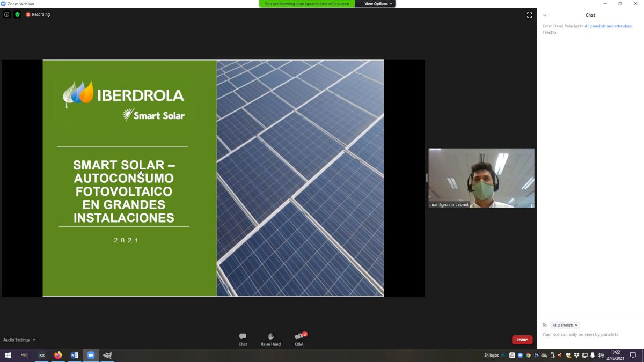Click Juan Ignacio Leonet's video thumbnail
The width and height of the screenshot is (644, 362).
click(481, 178)
